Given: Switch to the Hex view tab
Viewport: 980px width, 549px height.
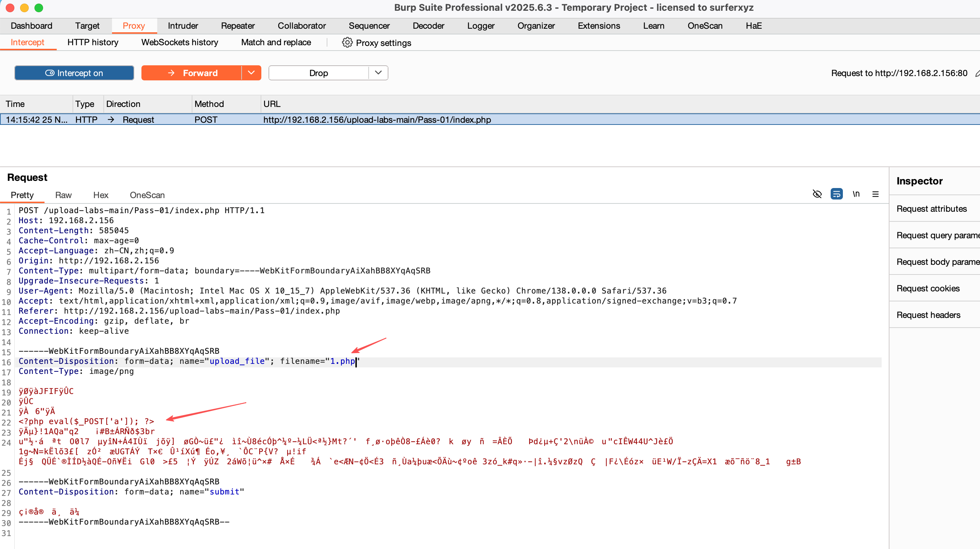Looking at the screenshot, I should click(101, 195).
